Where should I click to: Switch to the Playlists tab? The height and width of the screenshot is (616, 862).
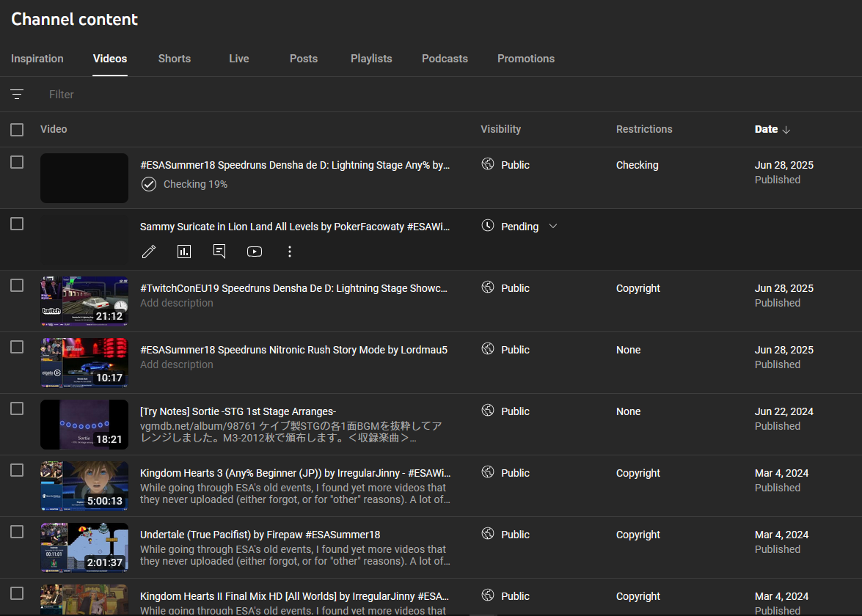[372, 59]
